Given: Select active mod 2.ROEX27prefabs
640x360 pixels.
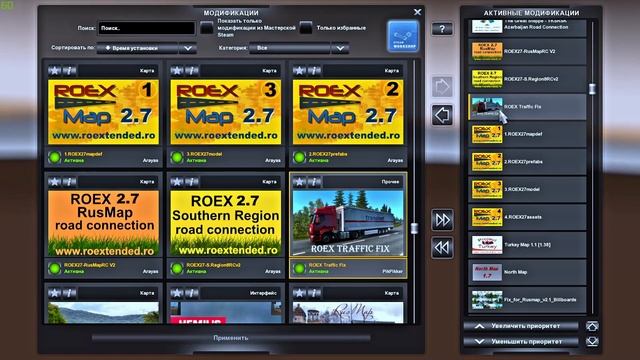Looking at the screenshot, I should [527, 162].
